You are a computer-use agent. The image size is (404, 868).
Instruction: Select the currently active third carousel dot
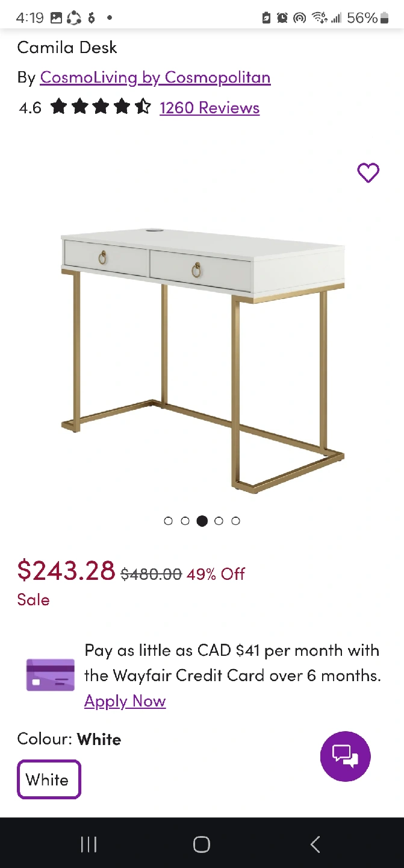202,521
